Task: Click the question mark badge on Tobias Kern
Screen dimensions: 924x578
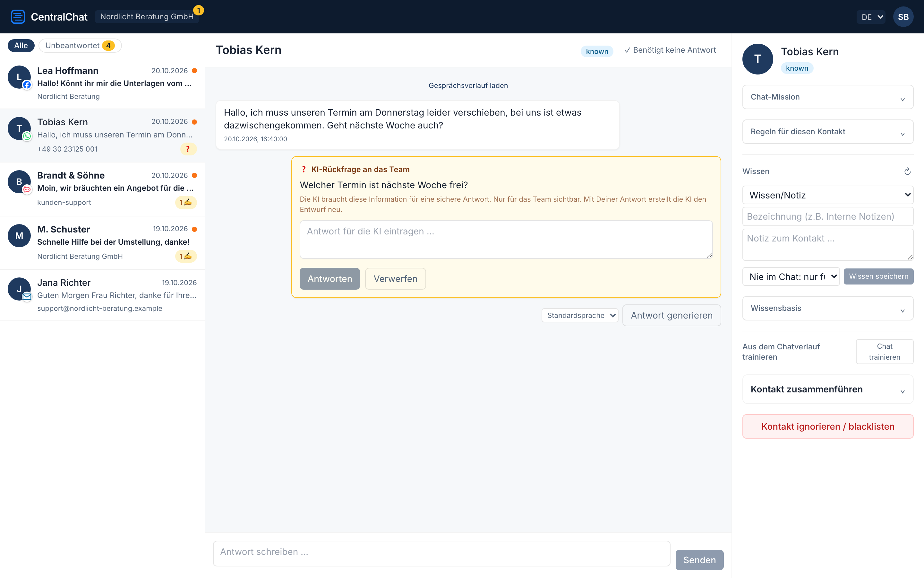Action: [188, 149]
